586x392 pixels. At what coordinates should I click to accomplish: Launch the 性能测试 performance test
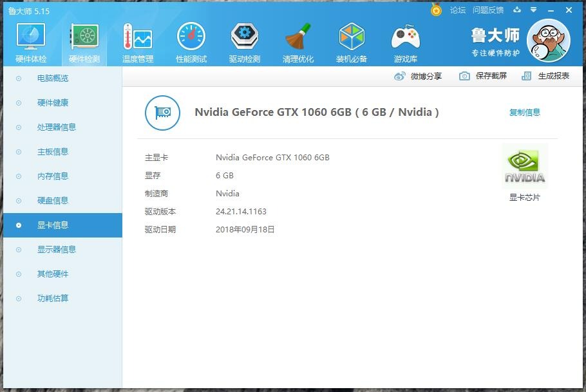coord(190,41)
